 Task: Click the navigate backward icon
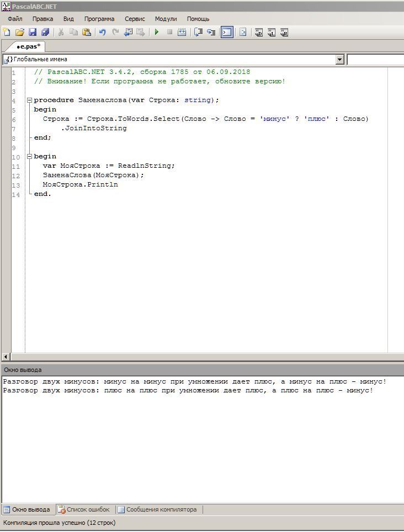128,32
